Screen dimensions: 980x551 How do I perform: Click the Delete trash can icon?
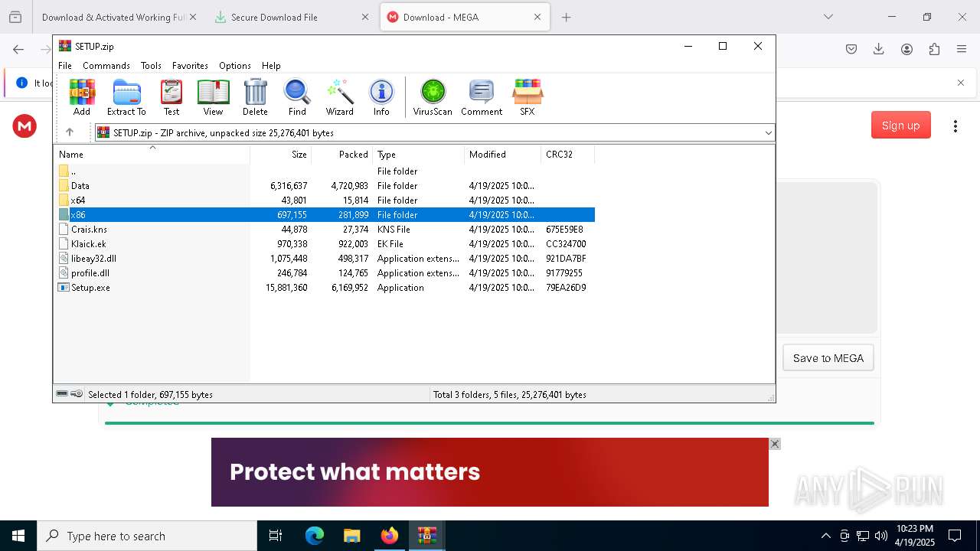(255, 97)
